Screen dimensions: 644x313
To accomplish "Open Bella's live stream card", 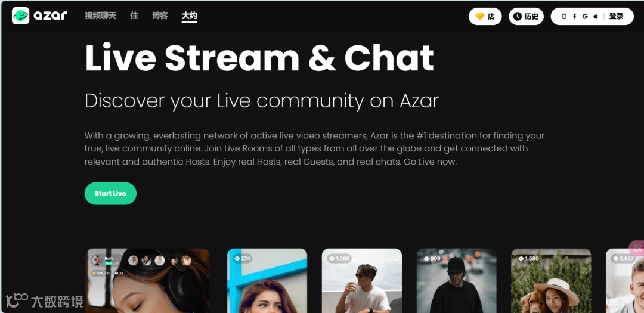I will click(147, 281).
